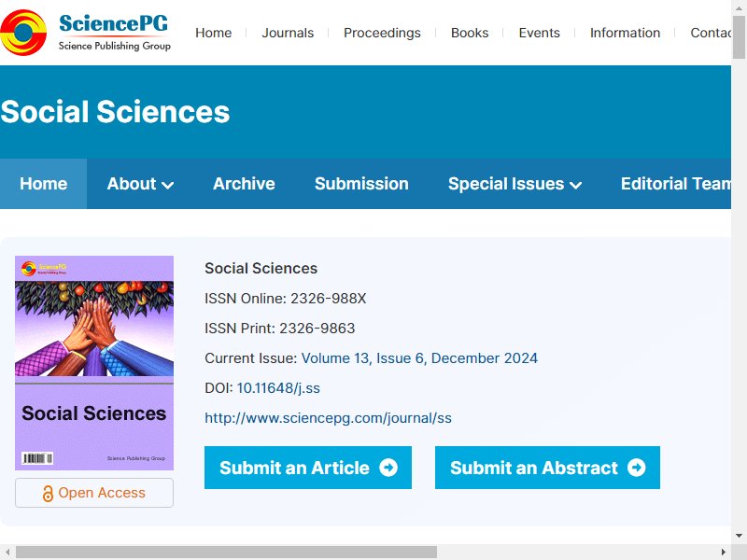Click the Submit an Abstract button
Viewport: 747px width, 560px height.
tap(547, 468)
